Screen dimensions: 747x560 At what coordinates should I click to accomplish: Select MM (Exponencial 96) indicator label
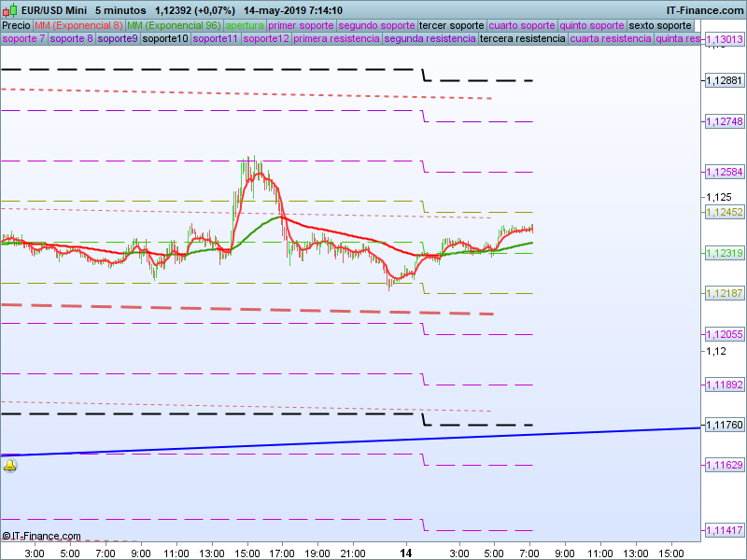tap(174, 25)
